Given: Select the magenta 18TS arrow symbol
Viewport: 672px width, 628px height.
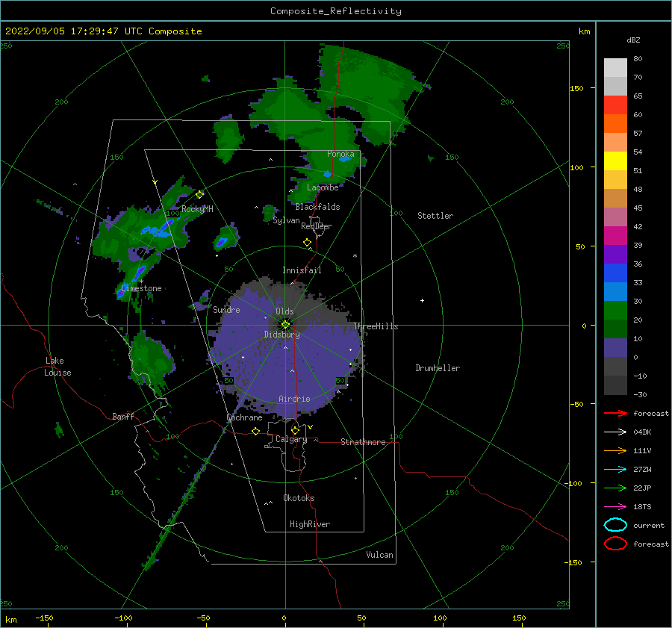Looking at the screenshot, I should (615, 507).
